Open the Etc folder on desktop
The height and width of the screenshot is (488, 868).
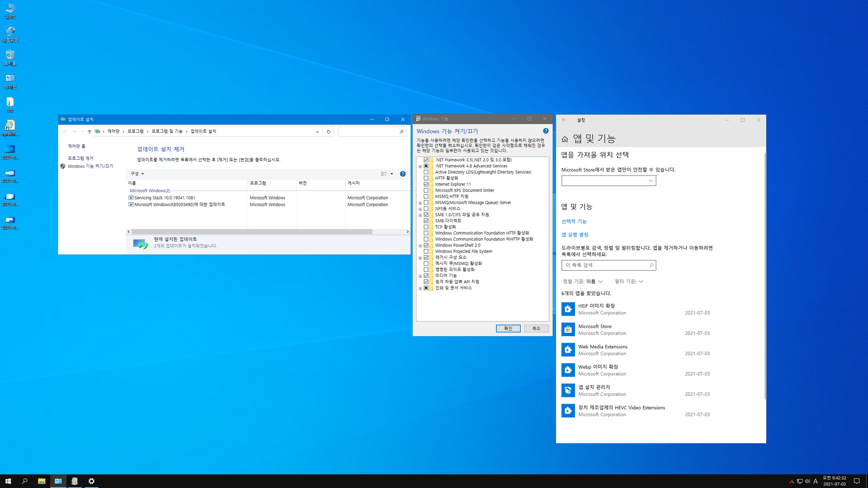[x=10, y=105]
